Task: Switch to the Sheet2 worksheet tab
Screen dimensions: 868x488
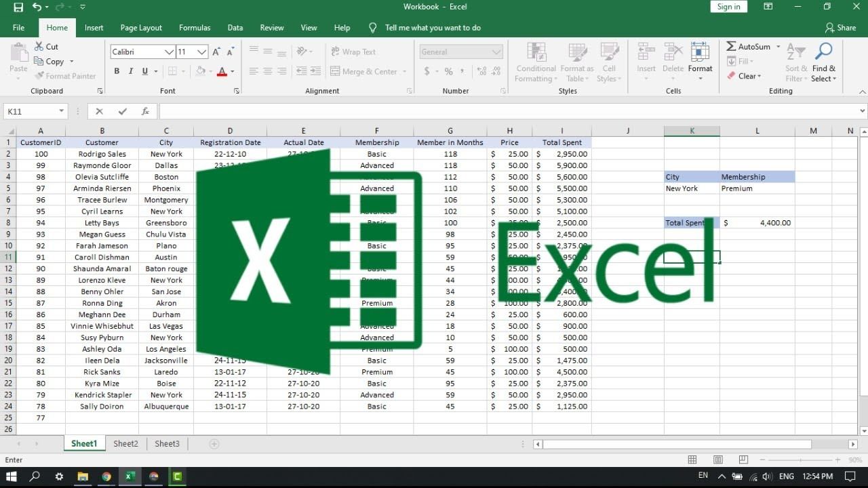Action: click(125, 444)
